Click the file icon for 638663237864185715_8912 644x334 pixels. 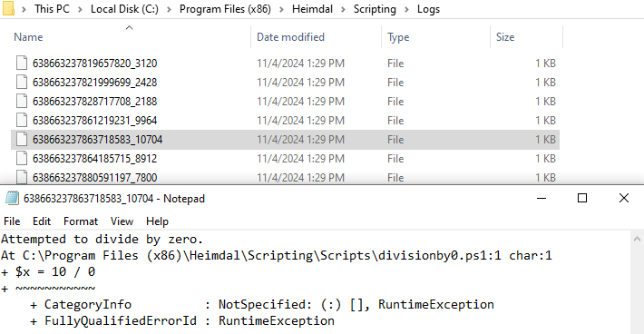[22, 158]
